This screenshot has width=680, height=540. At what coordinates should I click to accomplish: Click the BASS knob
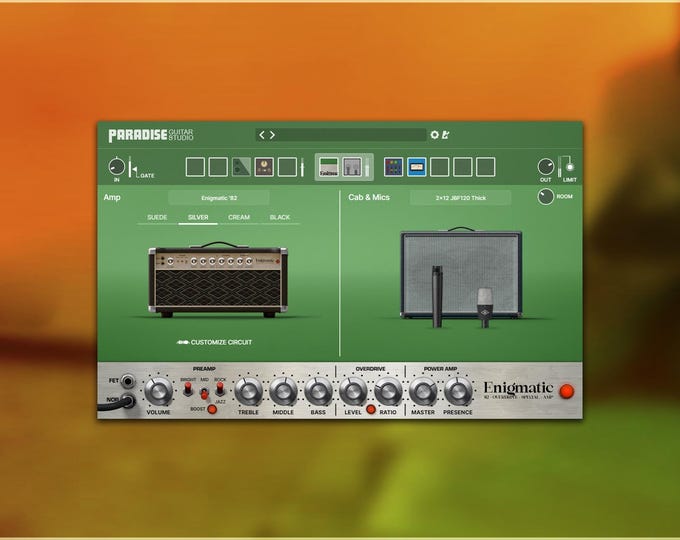click(x=318, y=391)
